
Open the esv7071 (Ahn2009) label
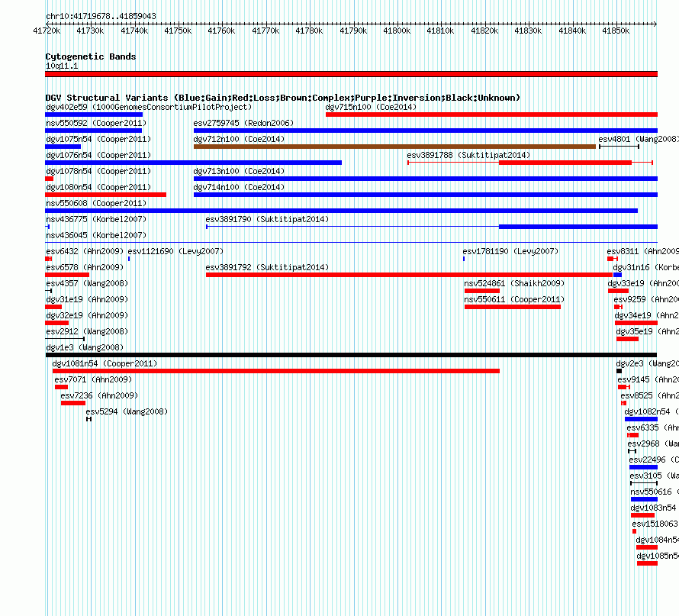click(93, 379)
